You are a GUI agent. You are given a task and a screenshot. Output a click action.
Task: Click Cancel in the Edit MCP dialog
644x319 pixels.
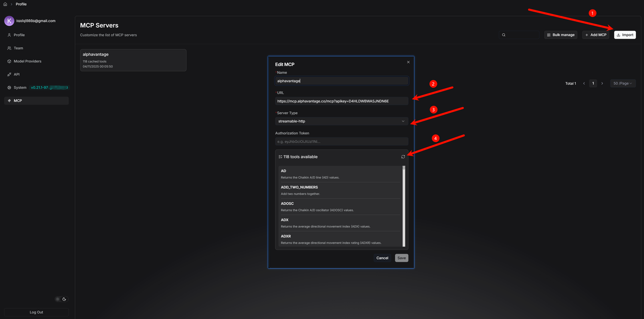tap(382, 258)
